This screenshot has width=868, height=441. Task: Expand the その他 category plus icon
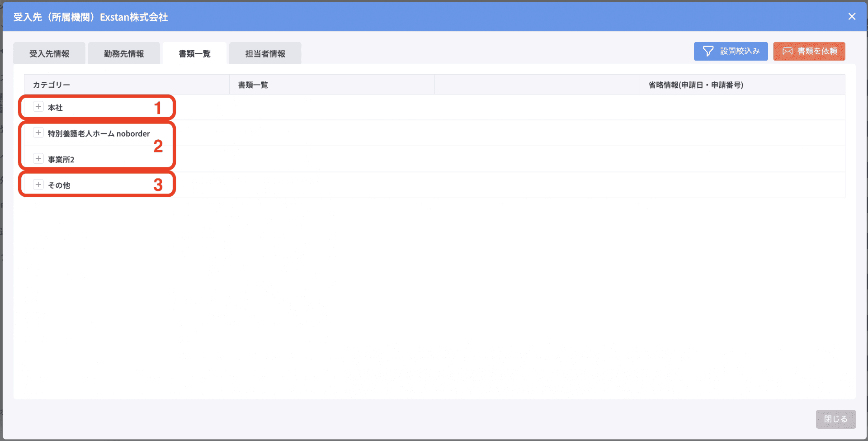38,185
